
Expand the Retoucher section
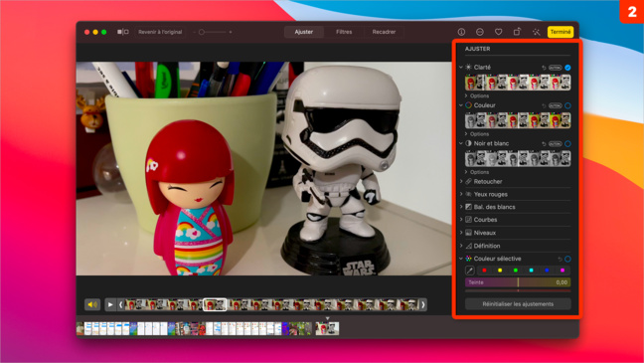click(x=461, y=181)
